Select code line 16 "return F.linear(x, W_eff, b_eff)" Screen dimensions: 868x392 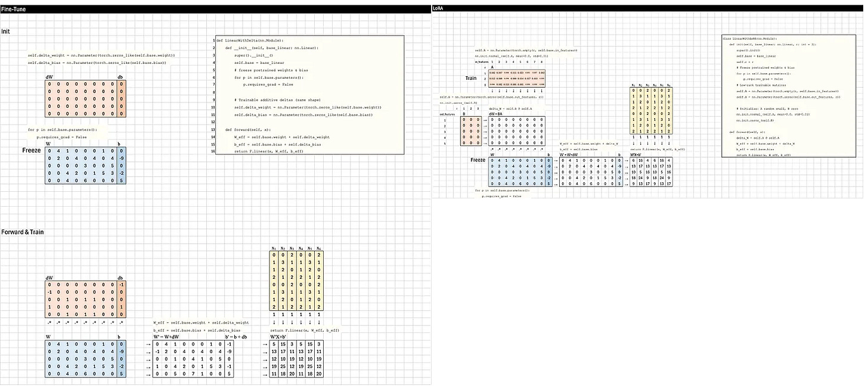(269, 152)
